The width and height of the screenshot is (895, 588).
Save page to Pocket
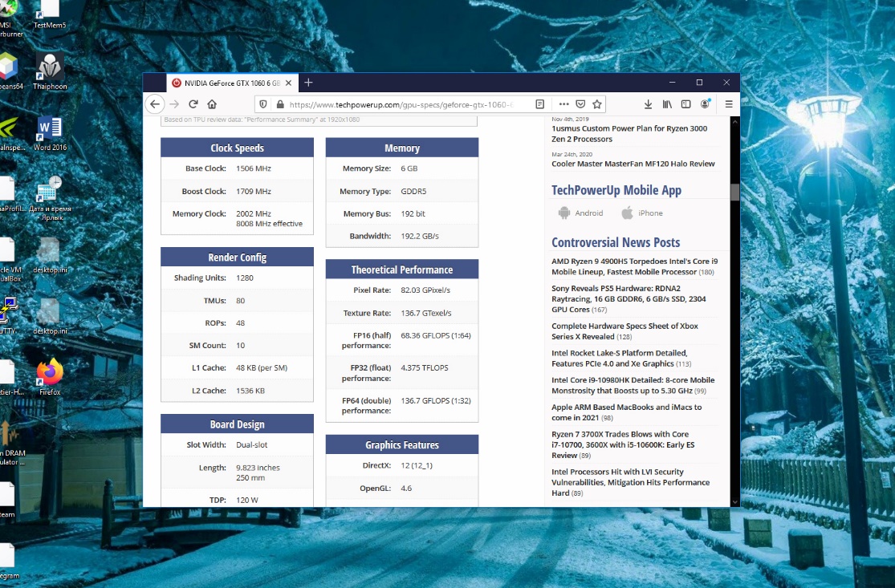pos(580,104)
